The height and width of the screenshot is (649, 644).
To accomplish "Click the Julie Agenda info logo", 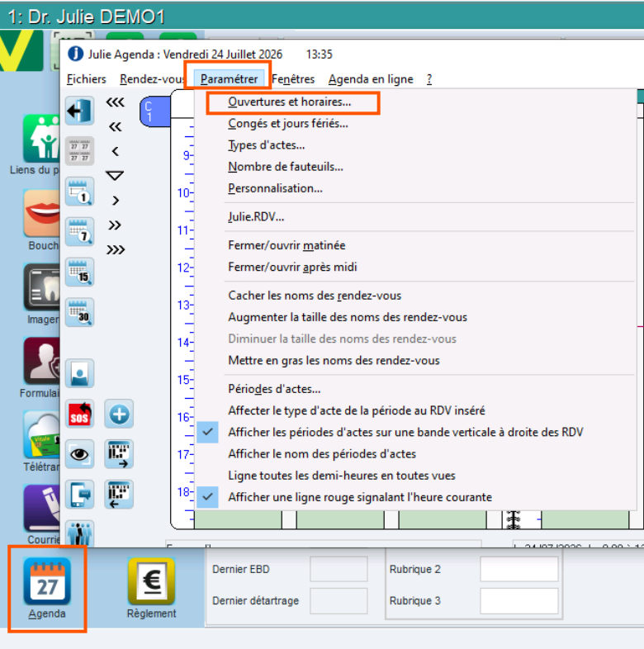I will 75,54.
